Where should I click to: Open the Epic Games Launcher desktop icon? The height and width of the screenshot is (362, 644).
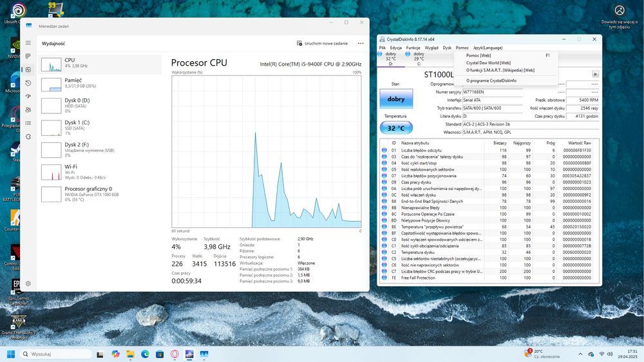click(18, 292)
